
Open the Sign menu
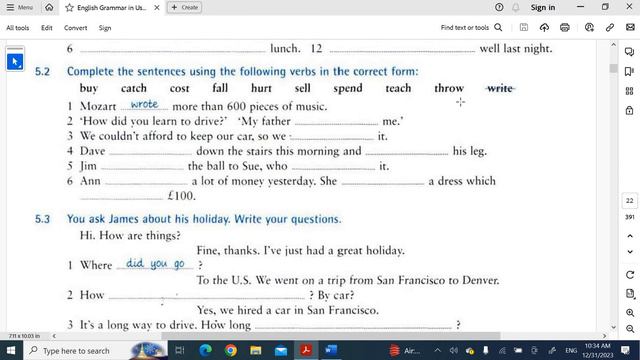(x=105, y=28)
